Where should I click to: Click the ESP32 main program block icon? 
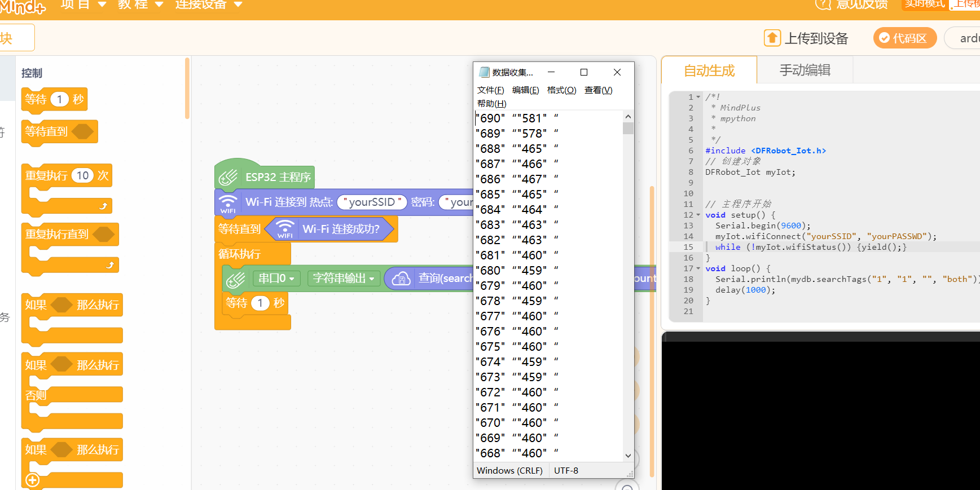click(228, 177)
